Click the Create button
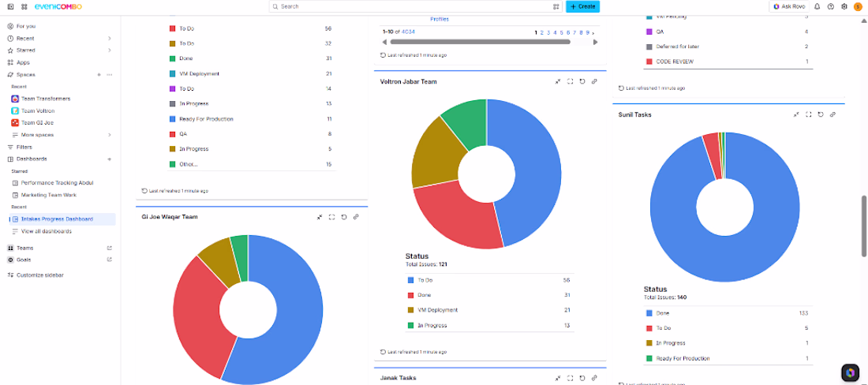Viewport: 868px width, 385px height. (x=582, y=6)
